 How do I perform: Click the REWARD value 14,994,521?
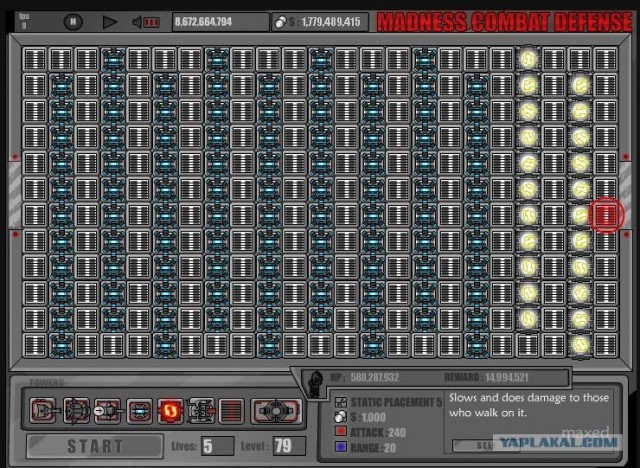[x=507, y=377]
